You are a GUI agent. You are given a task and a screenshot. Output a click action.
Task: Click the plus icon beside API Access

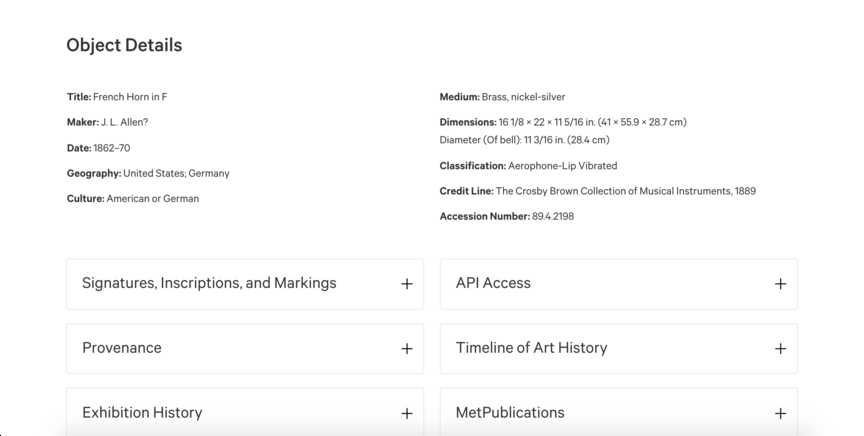(x=780, y=284)
